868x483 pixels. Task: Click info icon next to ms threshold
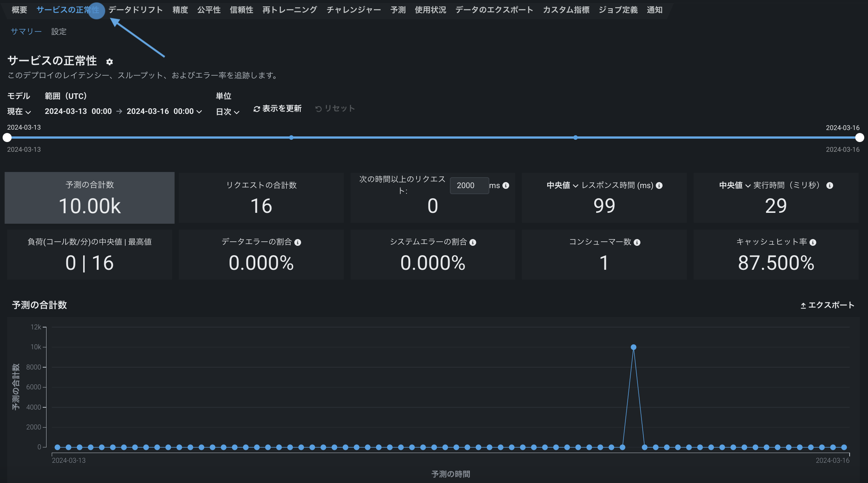click(x=506, y=185)
